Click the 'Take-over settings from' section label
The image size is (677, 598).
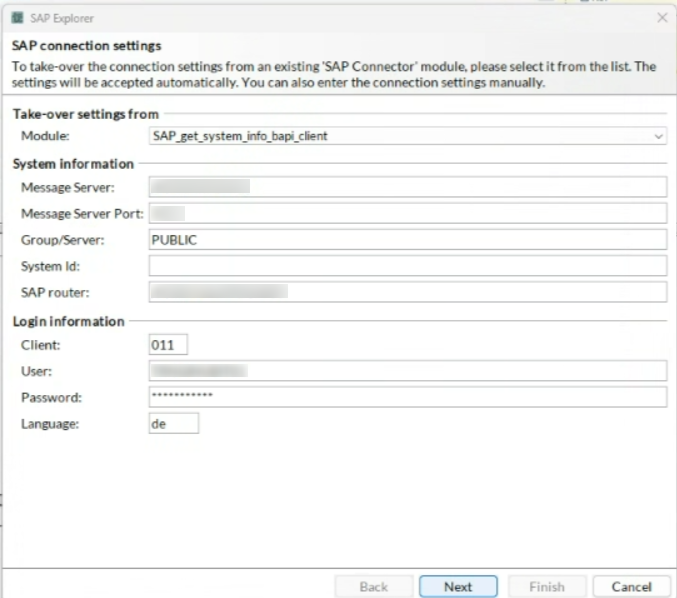(85, 114)
